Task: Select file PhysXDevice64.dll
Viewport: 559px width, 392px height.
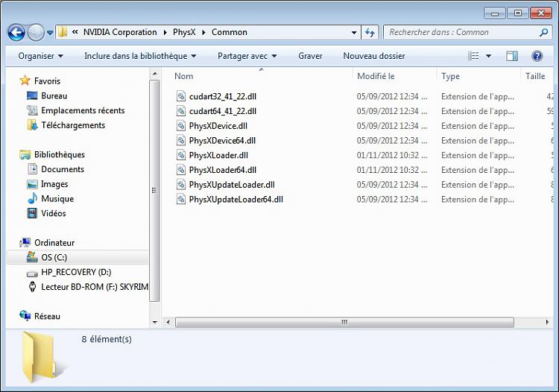Action: 222,140
